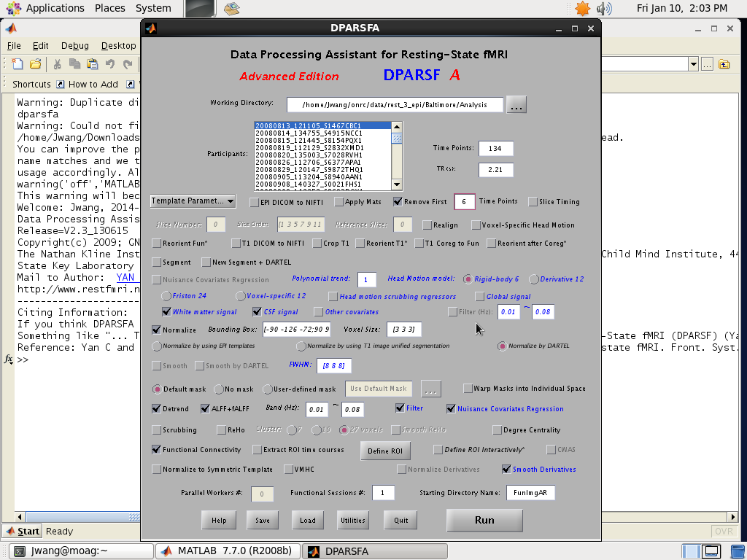Click the Load button
This screenshot has width=747, height=560.
point(308,520)
